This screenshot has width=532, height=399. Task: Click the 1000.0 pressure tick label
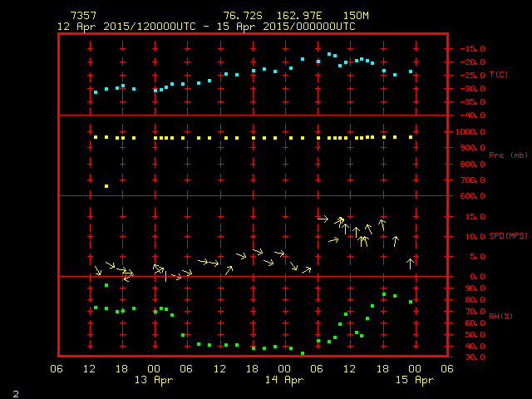[469, 132]
